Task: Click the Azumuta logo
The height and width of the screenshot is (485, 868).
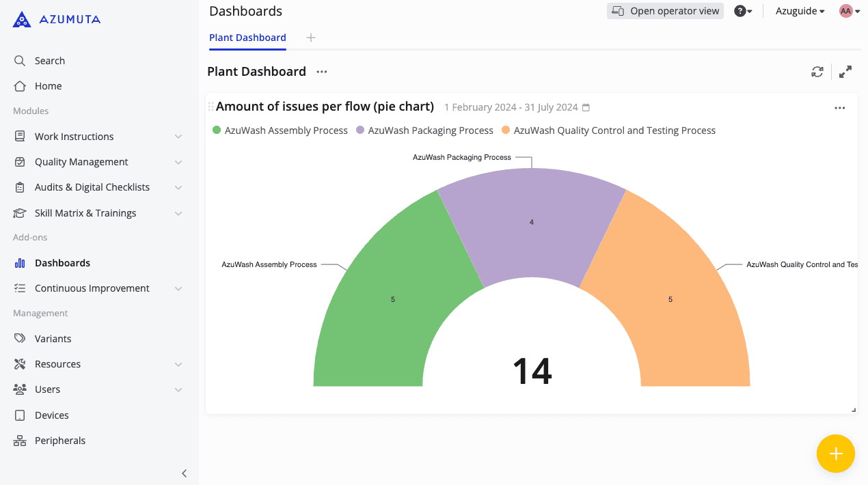Action: [x=57, y=20]
